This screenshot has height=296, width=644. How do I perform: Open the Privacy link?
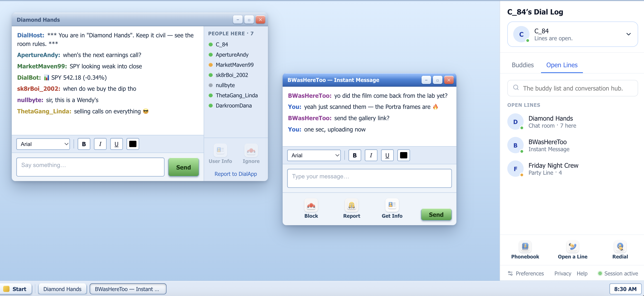click(563, 274)
